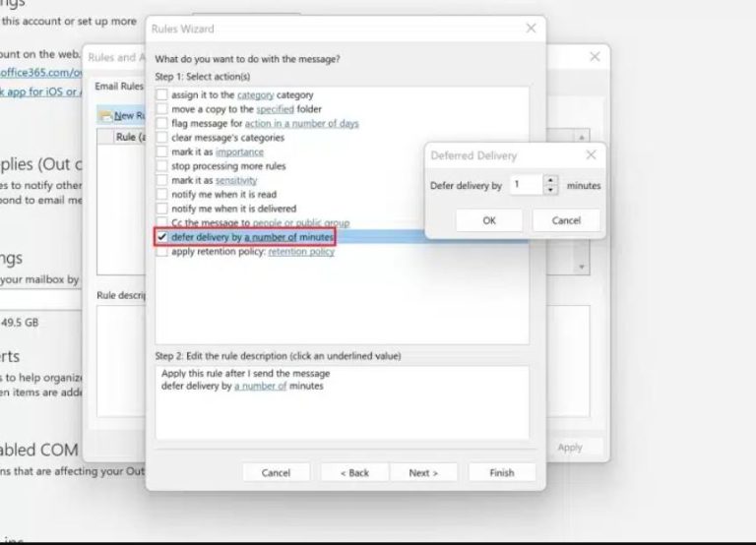Go to Next step in wizard

(x=423, y=472)
